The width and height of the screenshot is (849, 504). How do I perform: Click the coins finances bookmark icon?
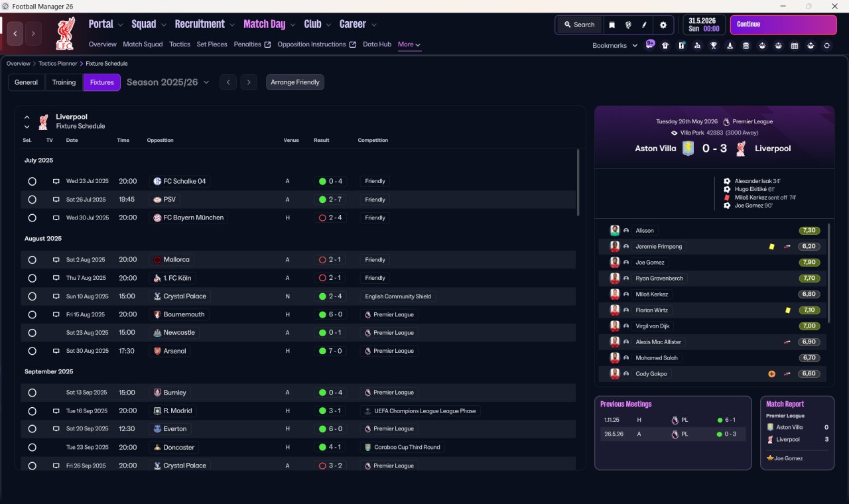click(746, 46)
